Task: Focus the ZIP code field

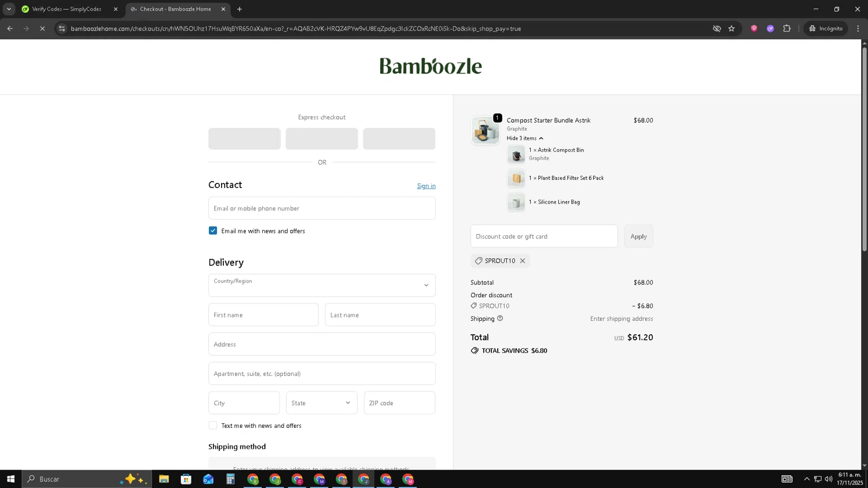Action: (x=399, y=403)
